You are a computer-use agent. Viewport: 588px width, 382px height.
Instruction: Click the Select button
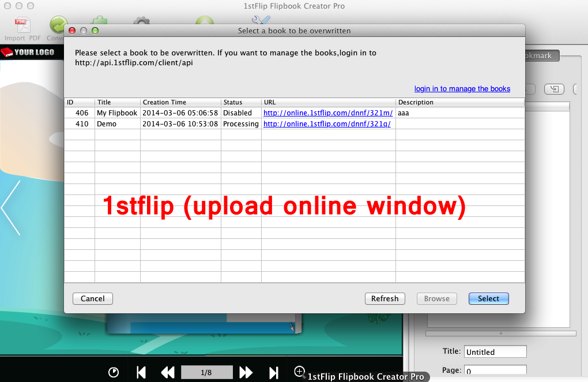tap(488, 298)
